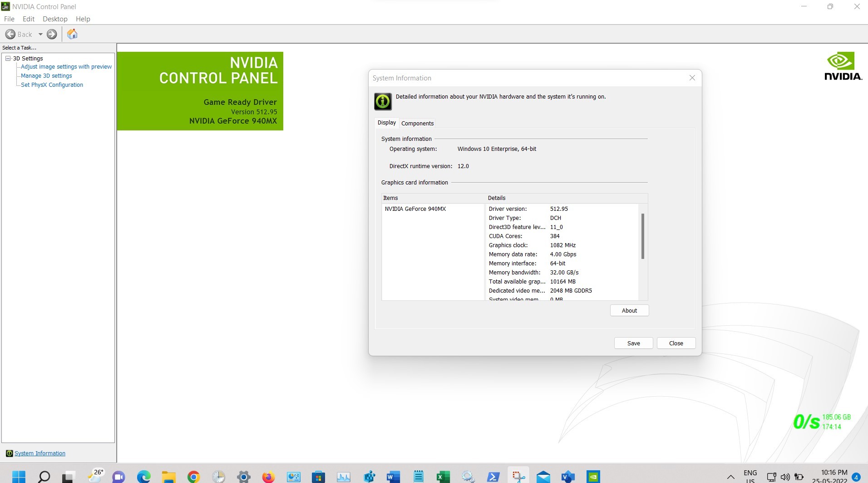
Task: Open Task View on taskbar
Action: pos(68,477)
